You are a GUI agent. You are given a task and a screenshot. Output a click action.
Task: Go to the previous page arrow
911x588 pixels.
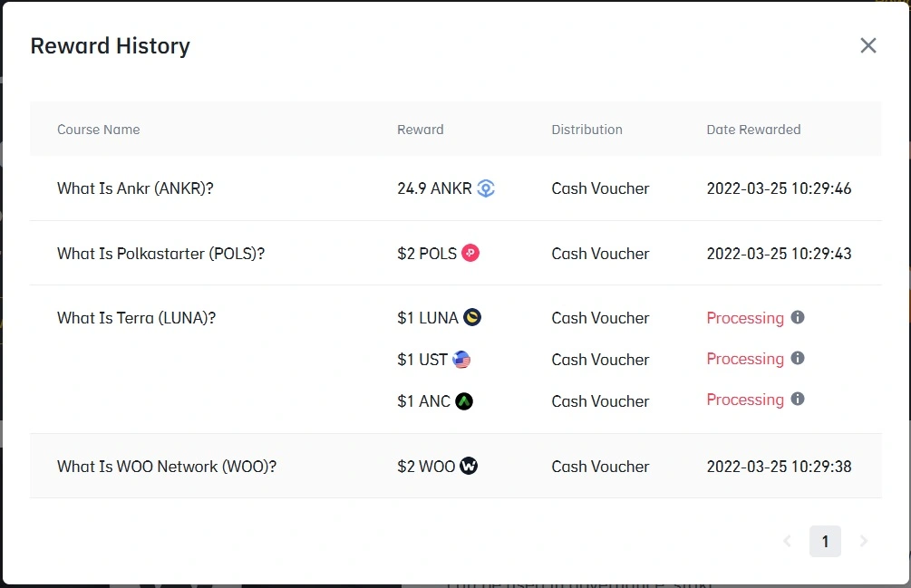[787, 541]
